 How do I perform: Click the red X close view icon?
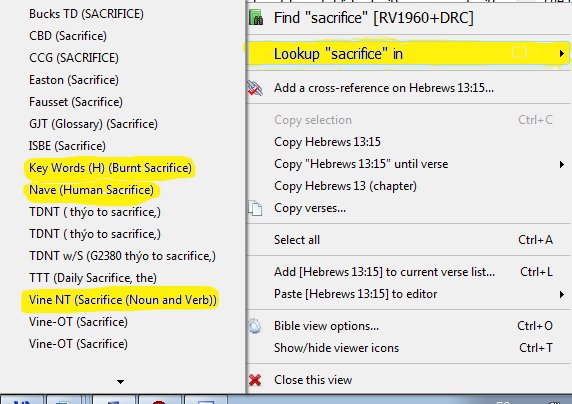coord(255,380)
